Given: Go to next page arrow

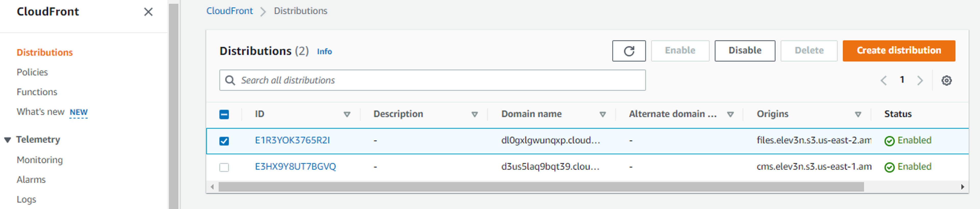Looking at the screenshot, I should click(x=920, y=81).
